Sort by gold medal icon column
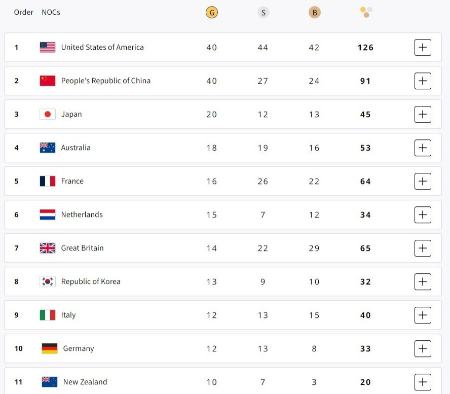Screen dimensions: 450x394 (x=212, y=13)
